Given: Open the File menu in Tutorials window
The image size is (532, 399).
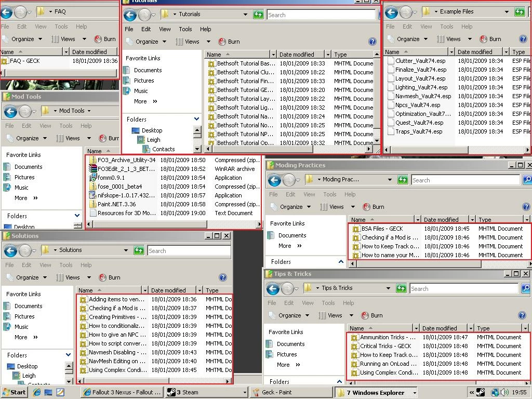Looking at the screenshot, I should tap(129, 29).
